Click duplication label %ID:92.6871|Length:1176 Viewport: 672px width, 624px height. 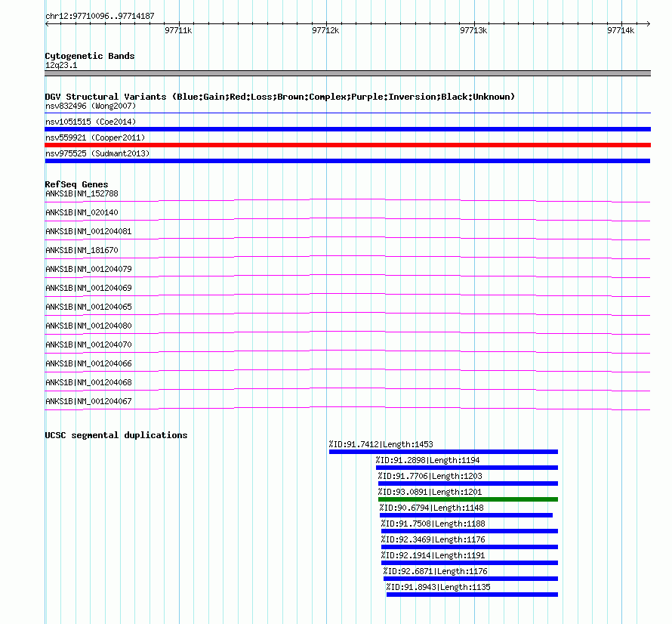point(436,571)
